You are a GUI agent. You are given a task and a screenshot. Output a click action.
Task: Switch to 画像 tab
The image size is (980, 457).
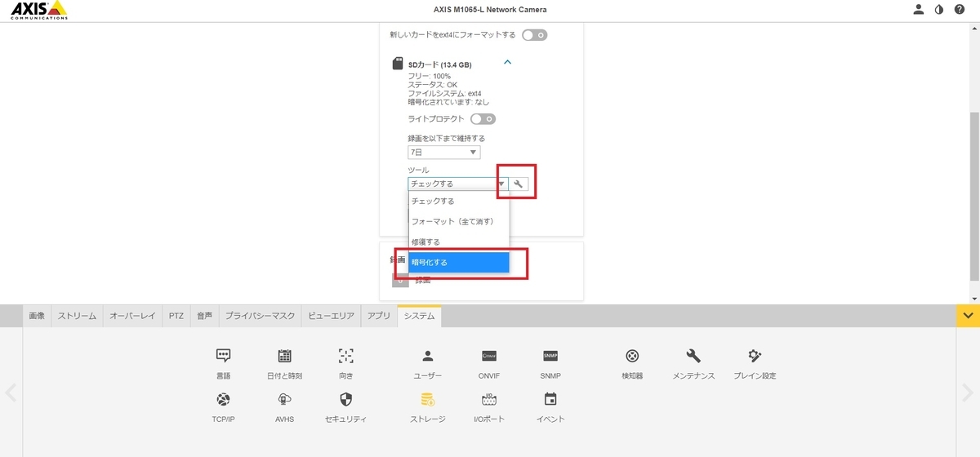37,316
